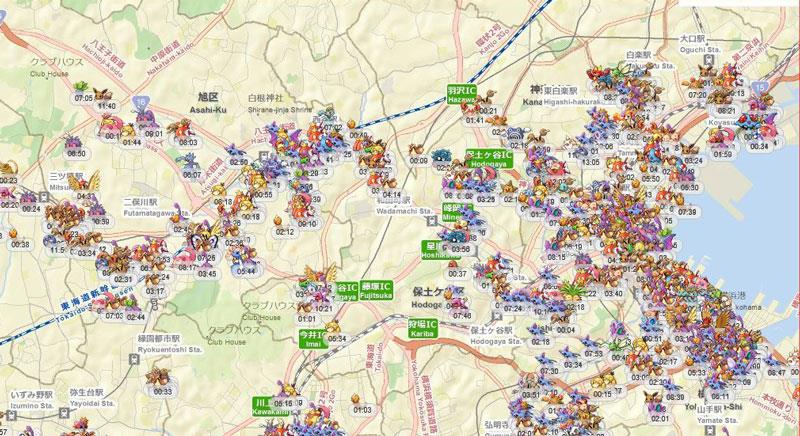The height and width of the screenshot is (436, 800).
Task: Click the marker showing 06:11
Action: pos(719,390)
